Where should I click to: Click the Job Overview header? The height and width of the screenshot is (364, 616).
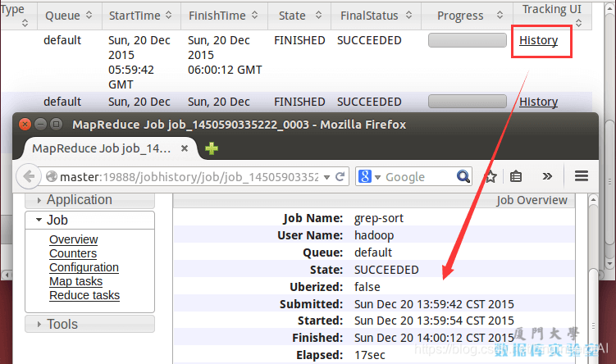532,200
